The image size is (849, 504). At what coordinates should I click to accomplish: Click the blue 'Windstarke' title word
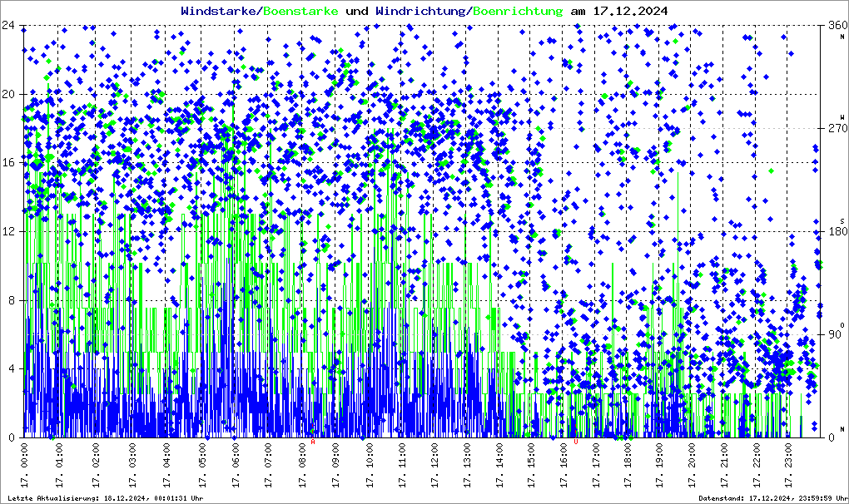pyautogui.click(x=220, y=11)
